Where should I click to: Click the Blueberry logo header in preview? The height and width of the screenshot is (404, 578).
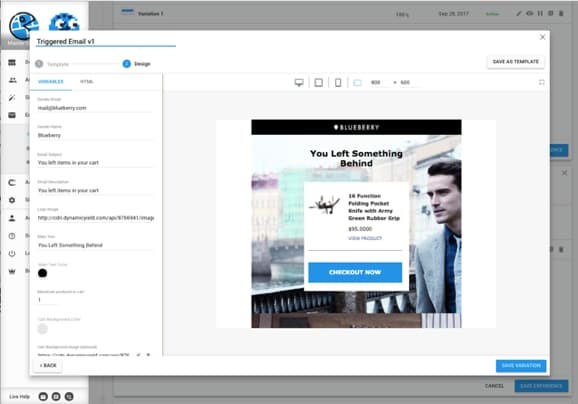click(356, 128)
